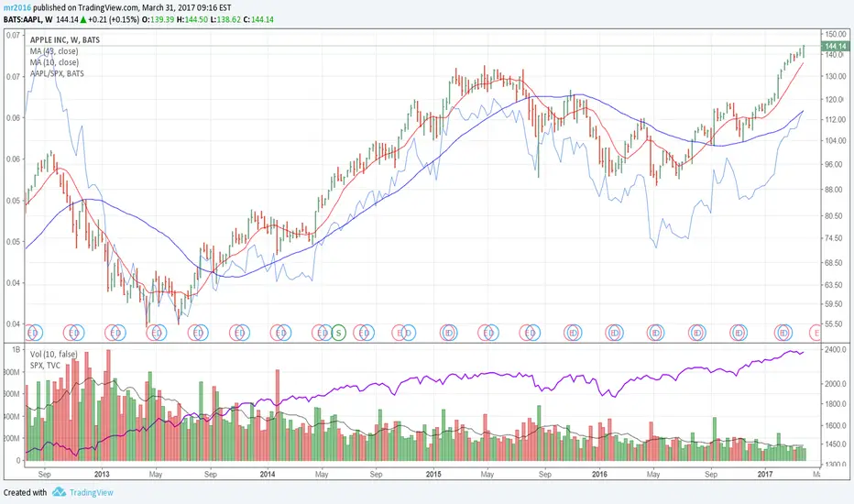The image size is (854, 504).
Task: Open the earnings/dividend marker at Feb 2016
Action: [614, 333]
